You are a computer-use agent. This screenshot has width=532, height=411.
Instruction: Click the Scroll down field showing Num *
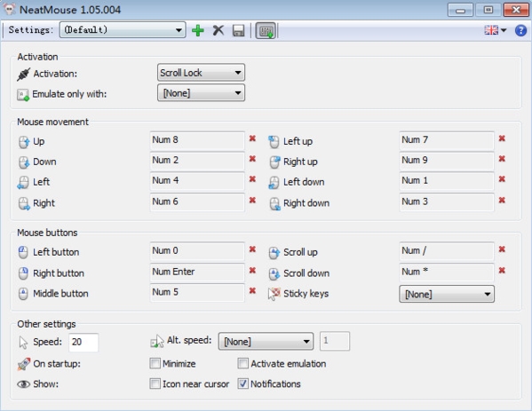click(x=447, y=273)
